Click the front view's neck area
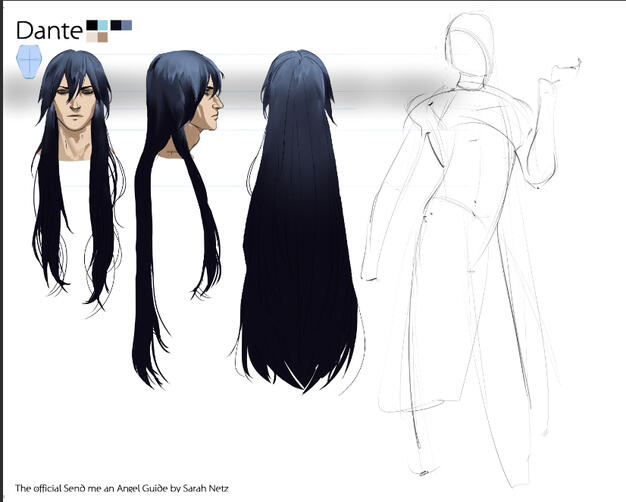Screen dimensions: 626x502 click(x=79, y=148)
